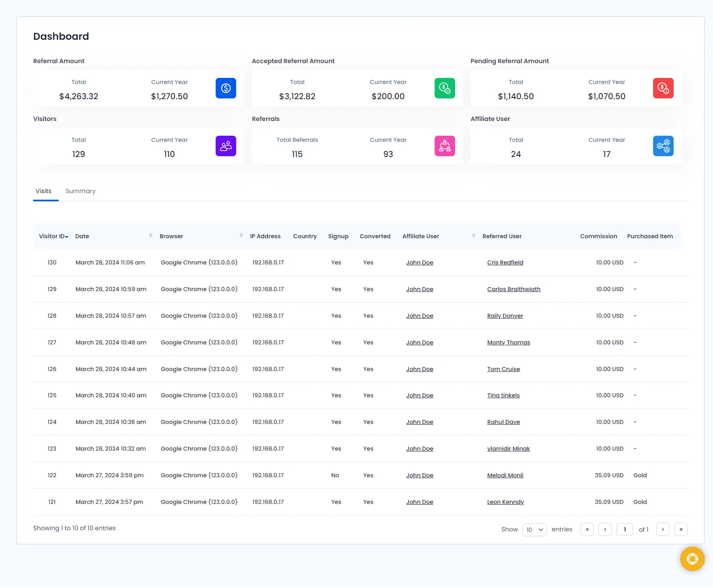Viewport: 713px width, 588px height.
Task: Click the purple Visitors icon
Action: coord(226,146)
